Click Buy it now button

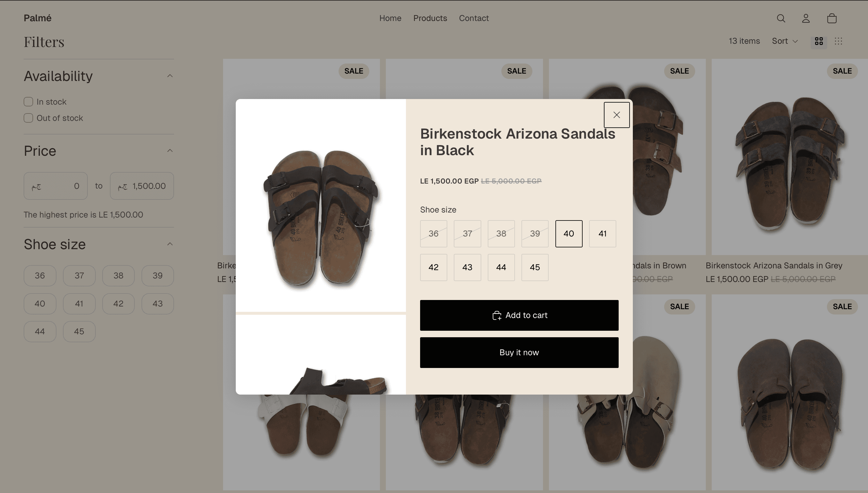coord(519,353)
